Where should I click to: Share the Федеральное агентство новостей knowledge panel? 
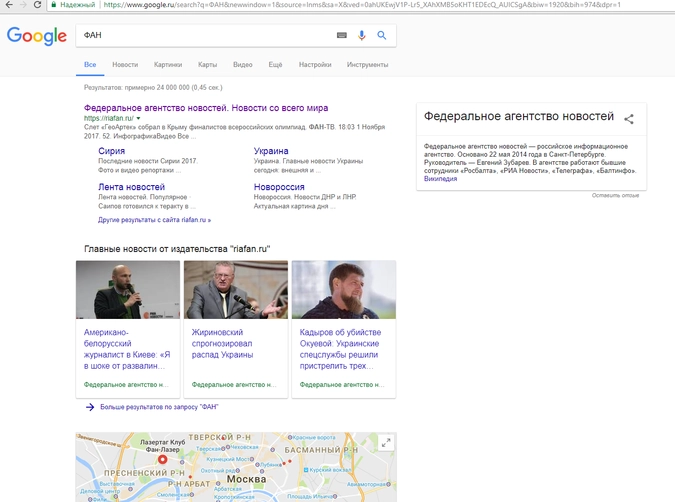click(x=629, y=119)
